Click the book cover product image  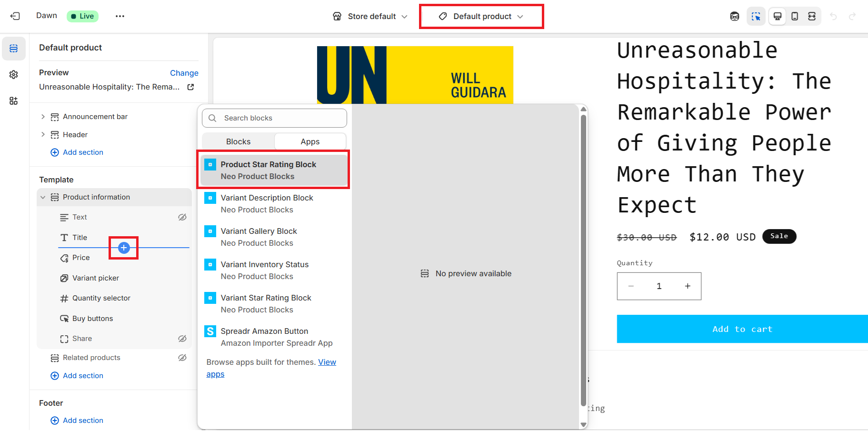point(415,75)
